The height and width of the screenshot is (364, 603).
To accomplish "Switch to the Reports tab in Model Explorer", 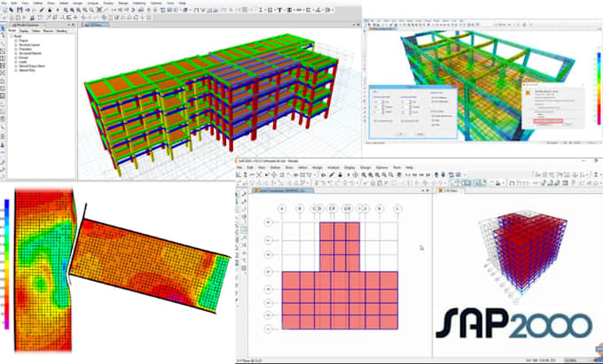I will (x=48, y=31).
